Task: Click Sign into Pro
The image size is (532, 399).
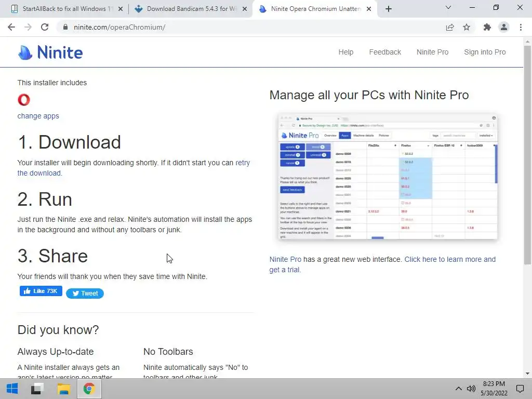Action: (x=485, y=52)
